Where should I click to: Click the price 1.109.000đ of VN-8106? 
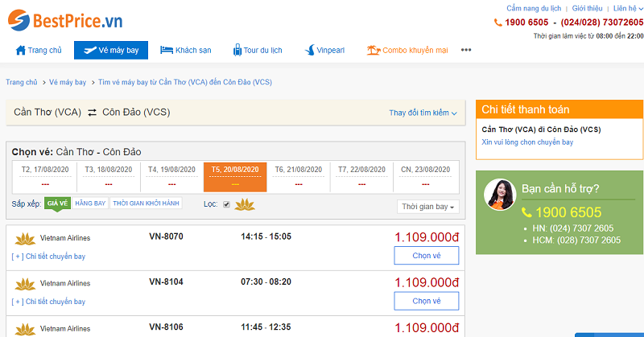click(427, 328)
